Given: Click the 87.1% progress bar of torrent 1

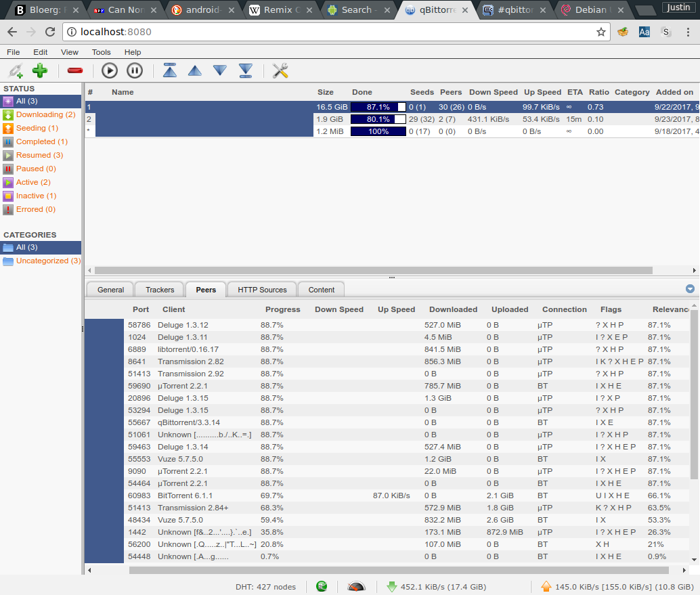Looking at the screenshot, I should click(x=378, y=107).
